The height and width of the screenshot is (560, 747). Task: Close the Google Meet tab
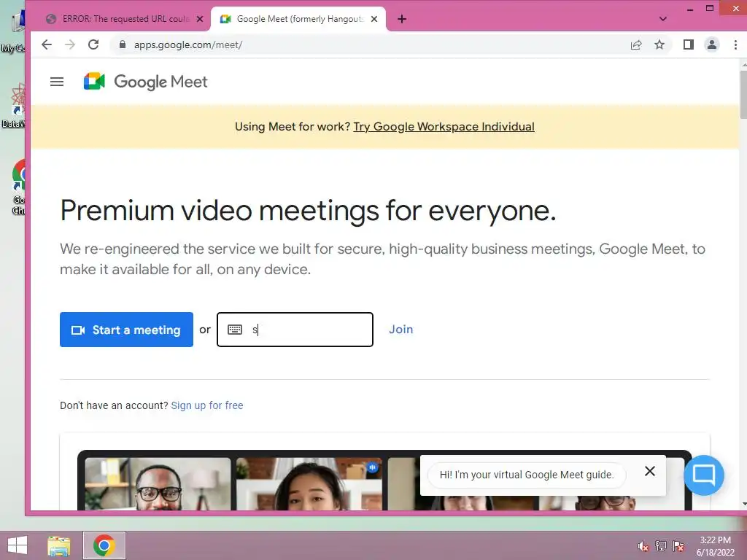pyautogui.click(x=374, y=19)
